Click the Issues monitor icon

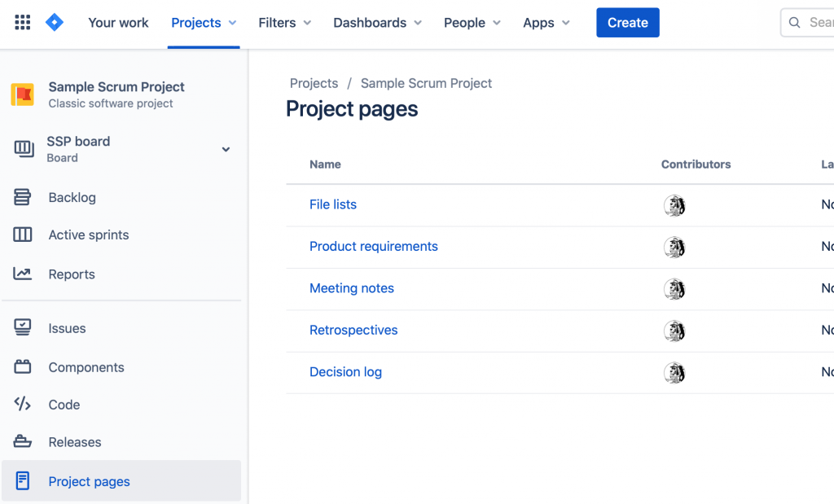[x=22, y=327]
